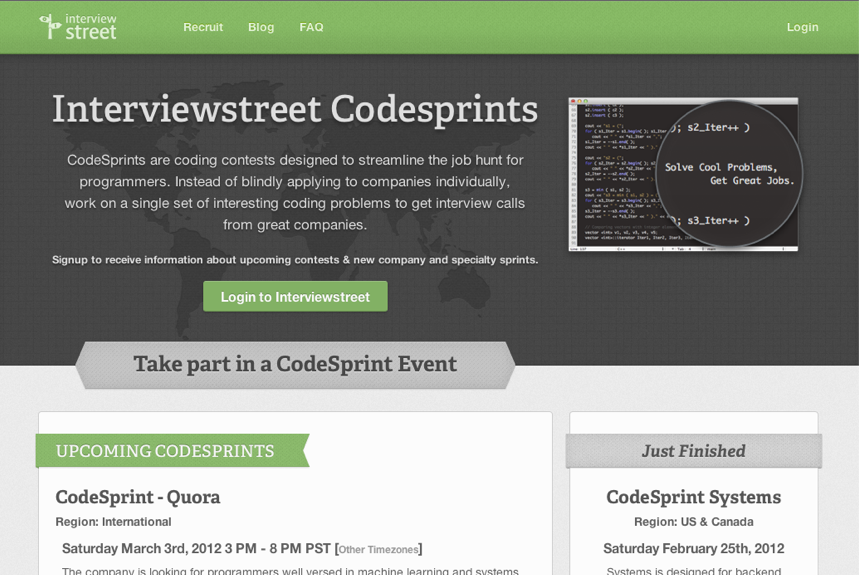This screenshot has width=859, height=575.
Task: Click the Saturday March 3rd, 2012 date line
Action: (x=197, y=549)
